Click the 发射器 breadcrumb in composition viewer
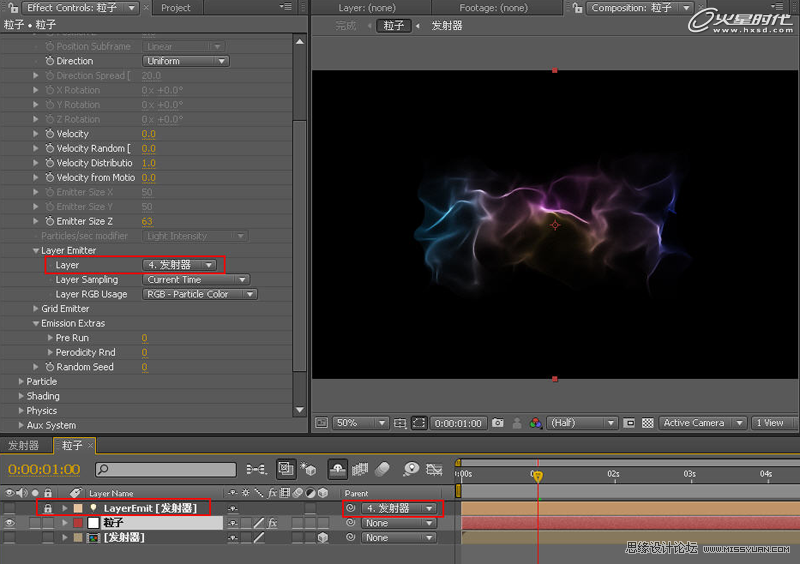Image resolution: width=800 pixels, height=564 pixels. point(446,26)
